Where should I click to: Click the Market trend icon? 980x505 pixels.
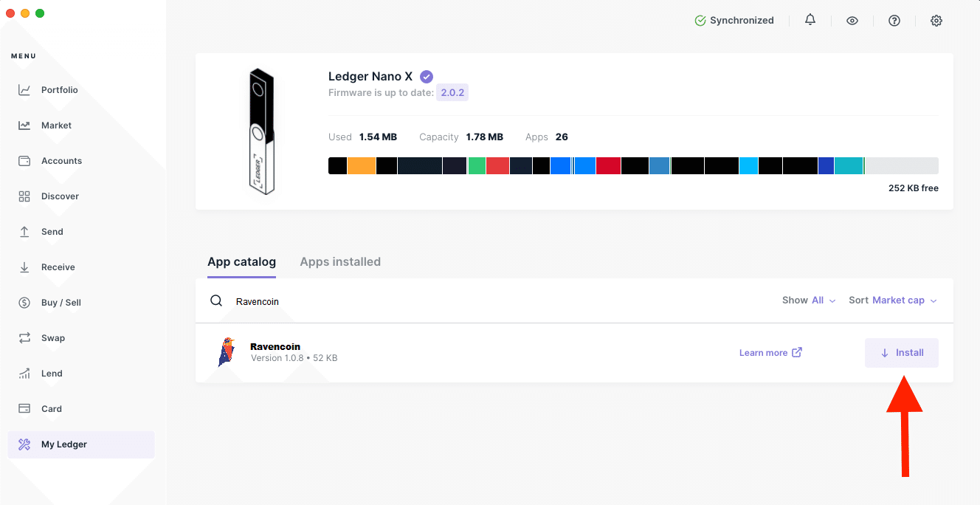point(24,126)
